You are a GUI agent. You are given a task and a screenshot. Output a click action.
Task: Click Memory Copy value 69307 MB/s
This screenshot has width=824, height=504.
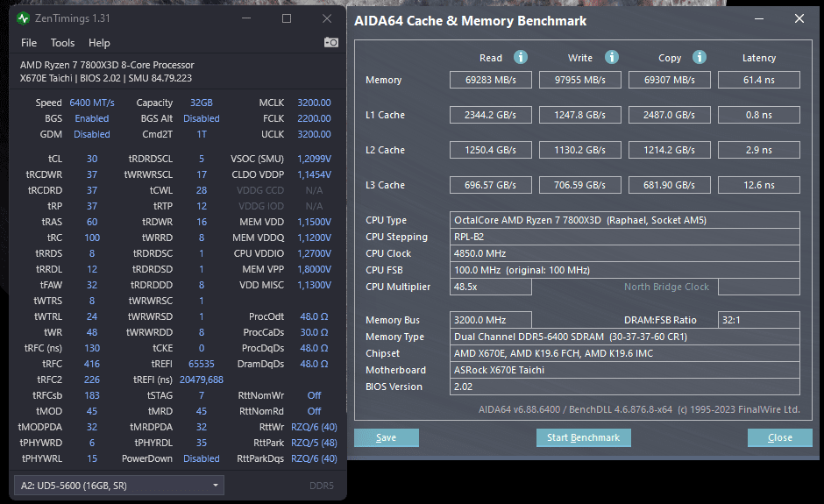[670, 80]
